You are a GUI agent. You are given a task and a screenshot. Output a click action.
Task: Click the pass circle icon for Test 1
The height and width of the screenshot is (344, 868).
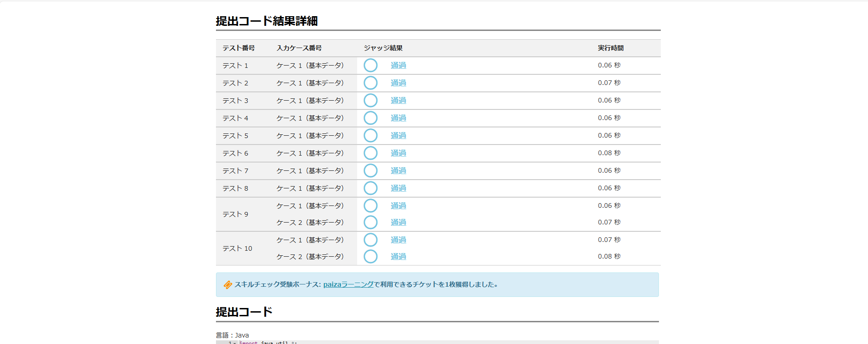[x=370, y=66]
